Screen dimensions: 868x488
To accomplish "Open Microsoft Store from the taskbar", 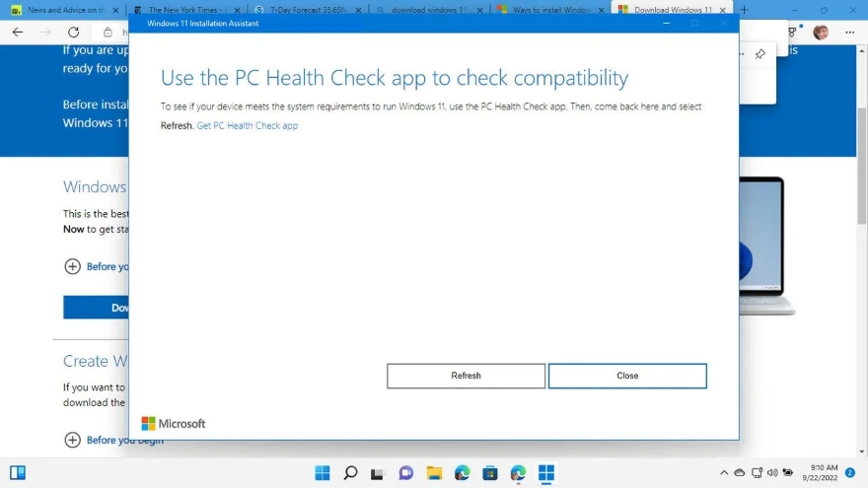I will coord(490,473).
